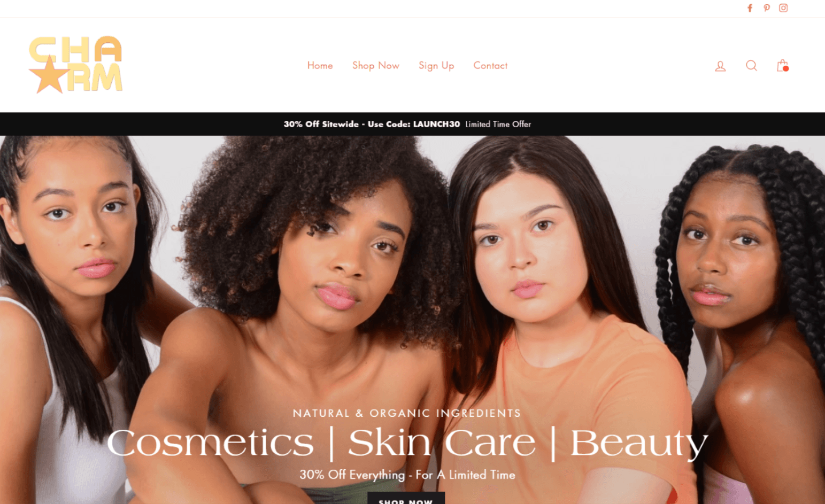Open the Pinterest social link icon
Viewport: 825px width, 504px height.
(767, 8)
